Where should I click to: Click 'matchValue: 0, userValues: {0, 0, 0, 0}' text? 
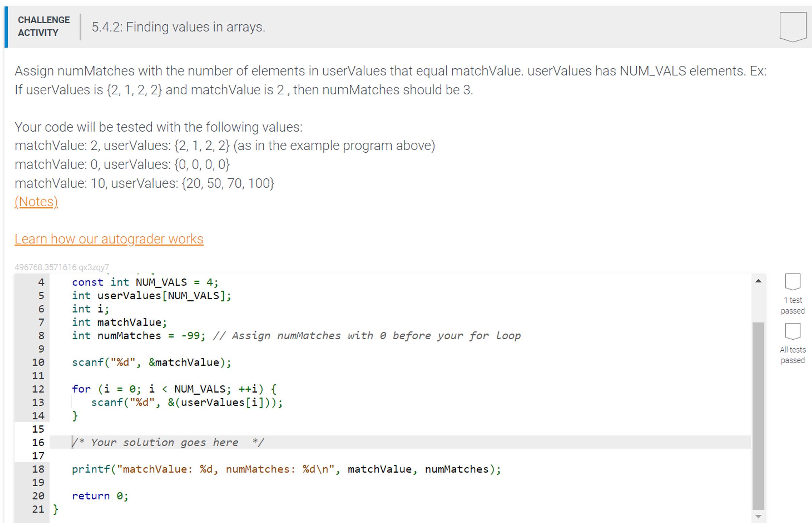coord(122,164)
